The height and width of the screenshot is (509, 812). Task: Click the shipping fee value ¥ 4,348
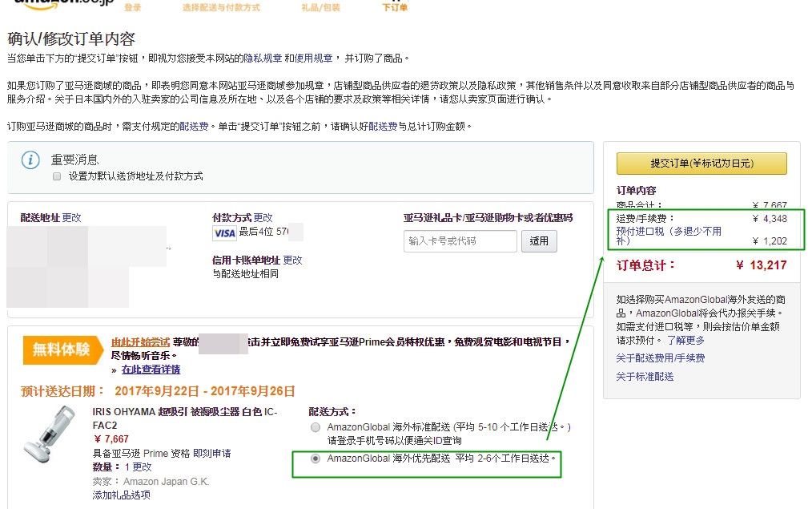click(x=770, y=219)
